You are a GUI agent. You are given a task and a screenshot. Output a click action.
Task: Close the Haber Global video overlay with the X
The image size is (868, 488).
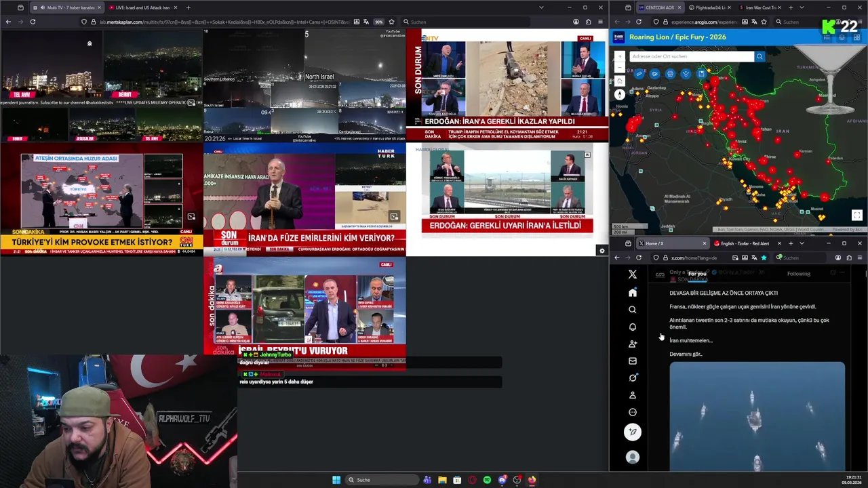coord(587,155)
